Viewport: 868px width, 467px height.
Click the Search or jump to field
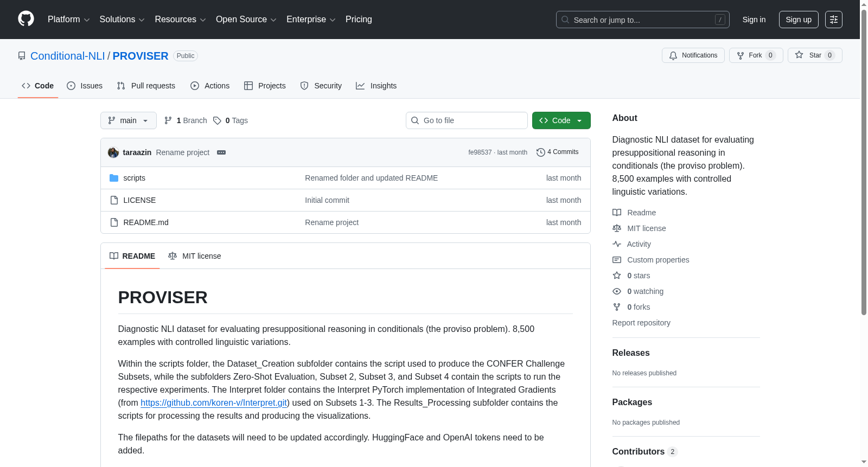[x=643, y=20]
